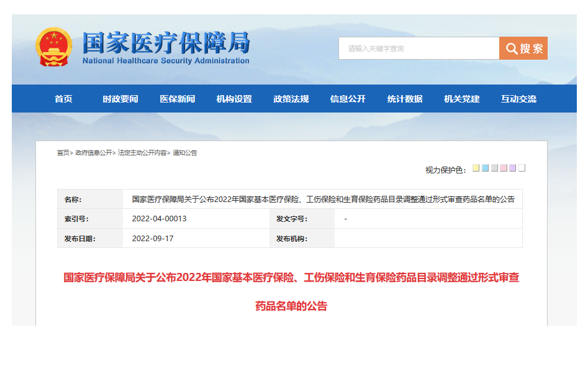This screenshot has height=368, width=588.
Task: Open the 首页 navigation menu item
Action: pos(63,99)
